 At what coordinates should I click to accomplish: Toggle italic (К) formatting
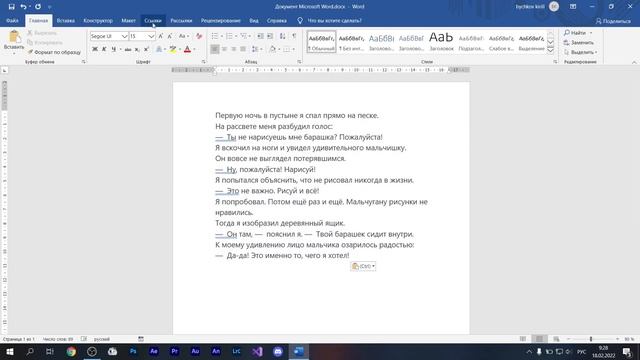tap(104, 49)
